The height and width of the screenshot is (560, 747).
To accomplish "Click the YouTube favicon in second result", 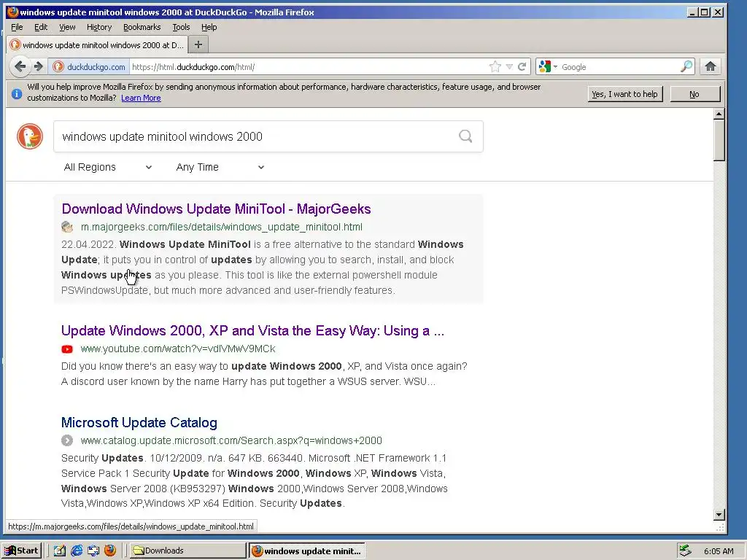I will [67, 349].
